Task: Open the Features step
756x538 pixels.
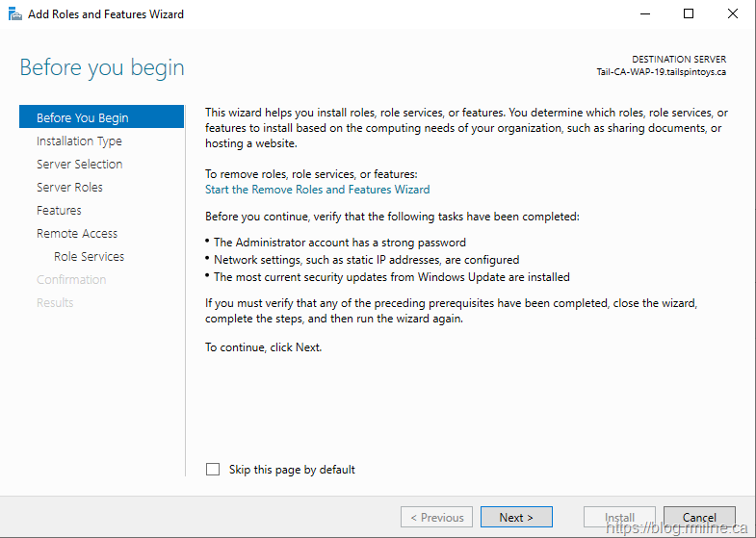Action: coord(59,211)
